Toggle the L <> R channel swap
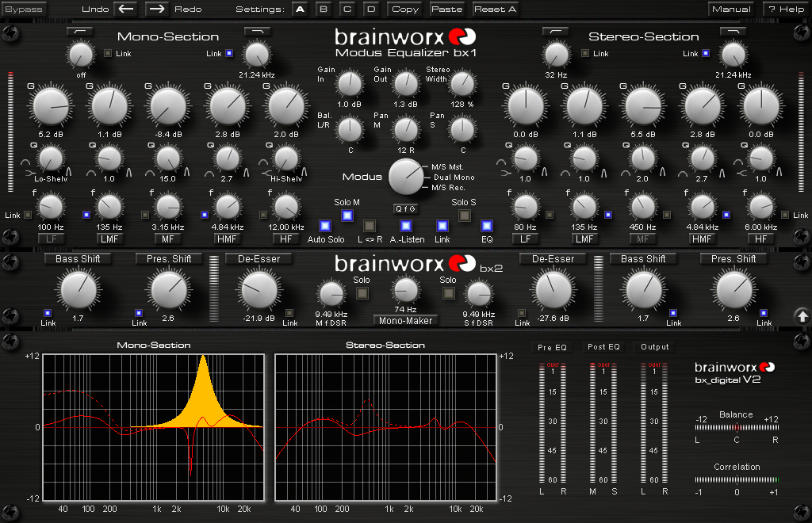The height and width of the screenshot is (523, 812). (370, 226)
